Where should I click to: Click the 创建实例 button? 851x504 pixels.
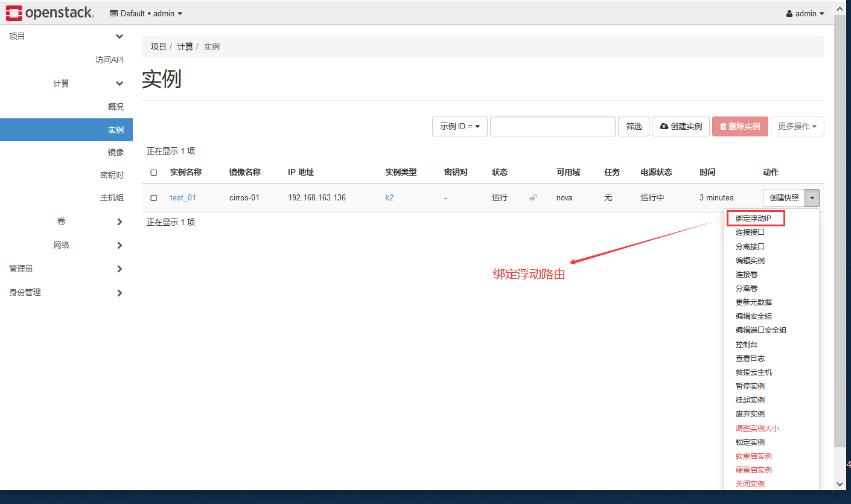[x=681, y=127]
